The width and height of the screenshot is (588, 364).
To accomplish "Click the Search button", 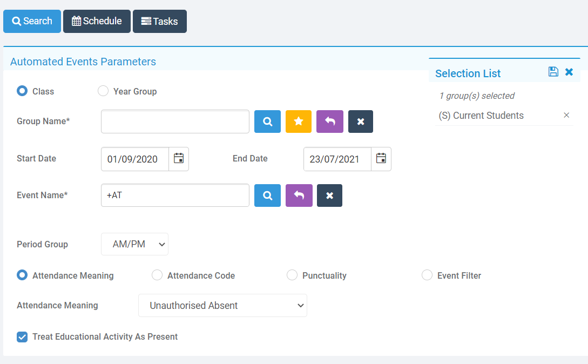I will [32, 21].
